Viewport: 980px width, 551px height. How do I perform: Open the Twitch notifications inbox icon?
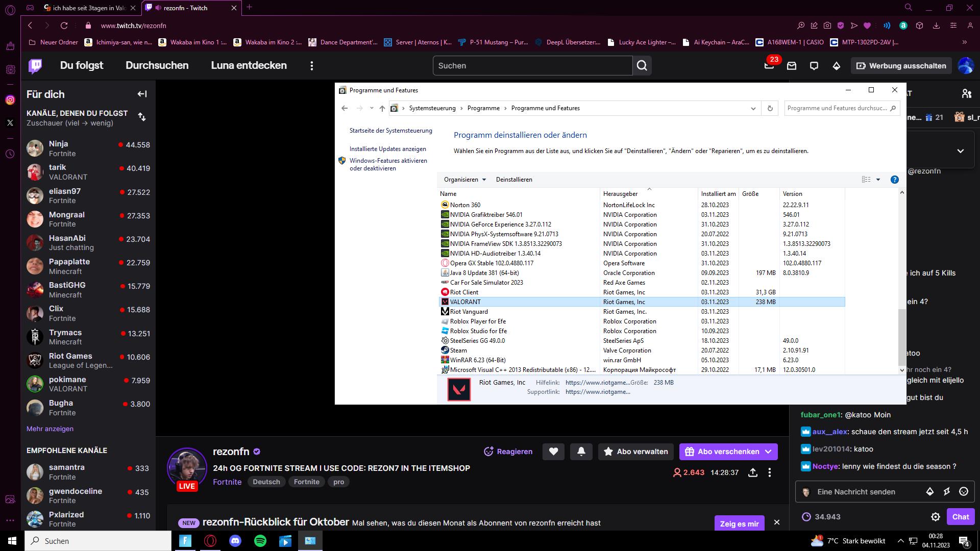(791, 66)
